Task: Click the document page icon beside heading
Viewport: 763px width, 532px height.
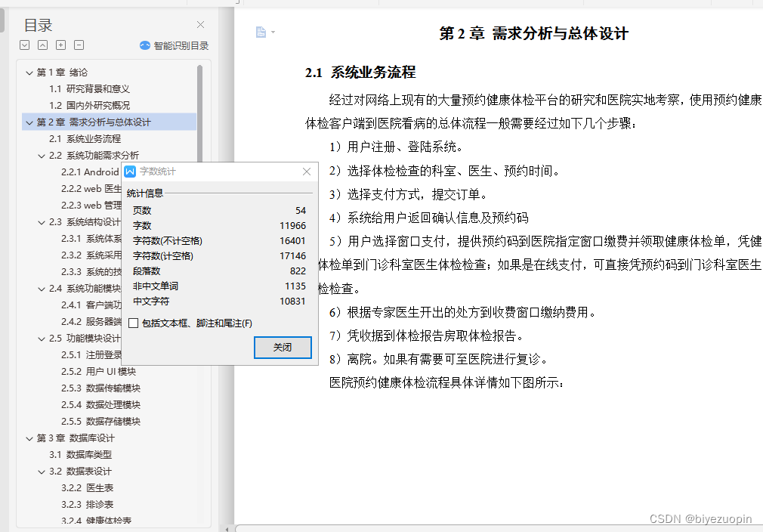Action: (261, 32)
